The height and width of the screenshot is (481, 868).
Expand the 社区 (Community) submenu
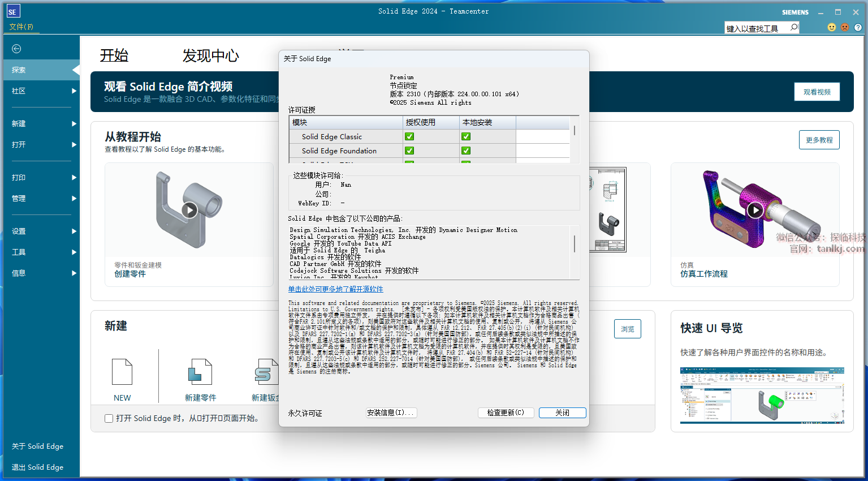pos(42,91)
